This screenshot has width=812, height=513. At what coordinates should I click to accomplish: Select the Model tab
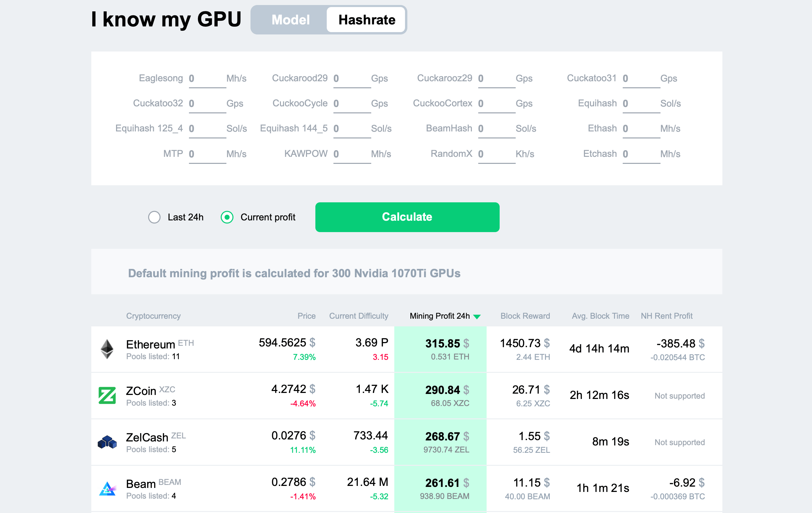pyautogui.click(x=289, y=19)
